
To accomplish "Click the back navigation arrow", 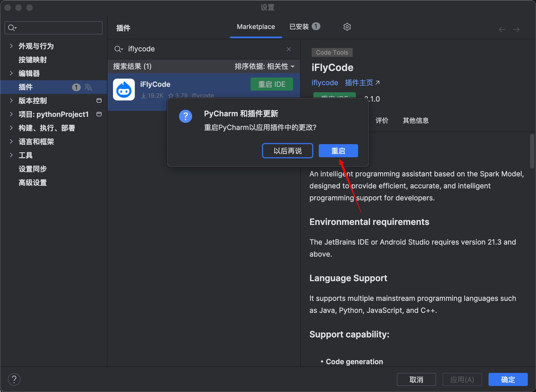I will point(502,29).
